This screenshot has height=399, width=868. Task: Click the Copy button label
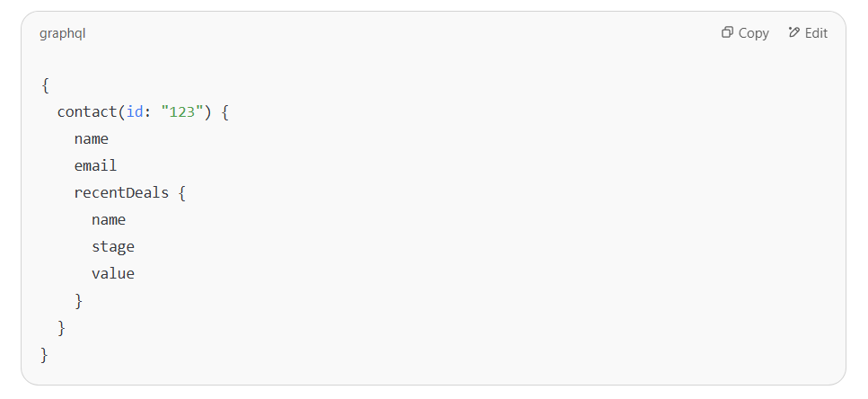(753, 33)
